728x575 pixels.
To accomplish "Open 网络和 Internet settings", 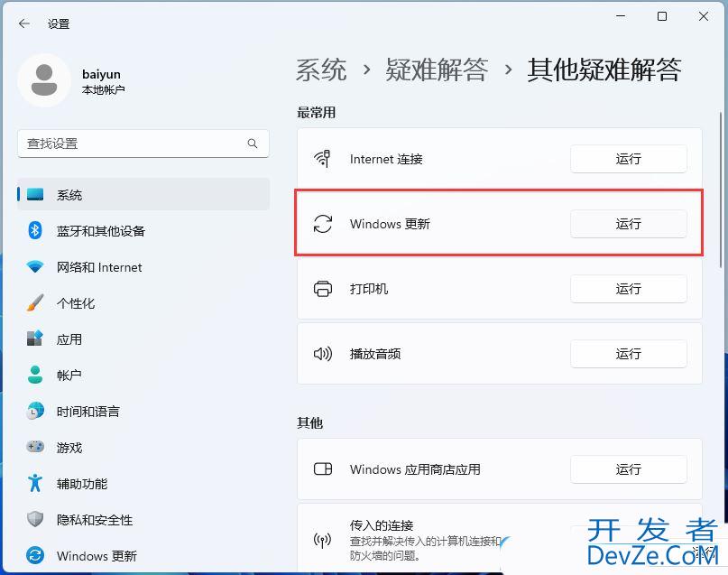I will (x=143, y=266).
